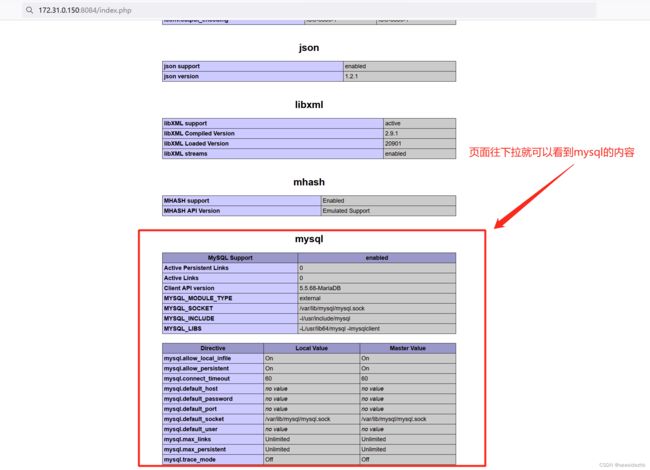Select the 'libXML Compiled Version' cell
Screen dimensions: 650x470
coord(273,133)
